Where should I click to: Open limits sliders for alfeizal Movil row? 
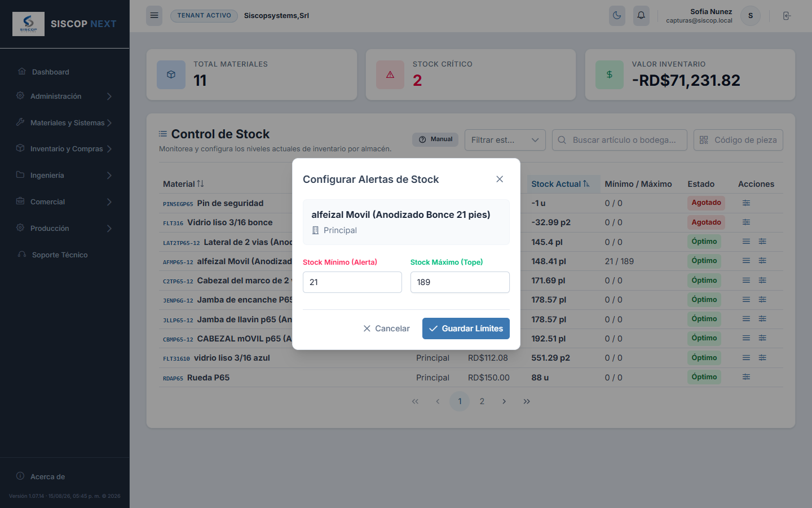click(762, 261)
